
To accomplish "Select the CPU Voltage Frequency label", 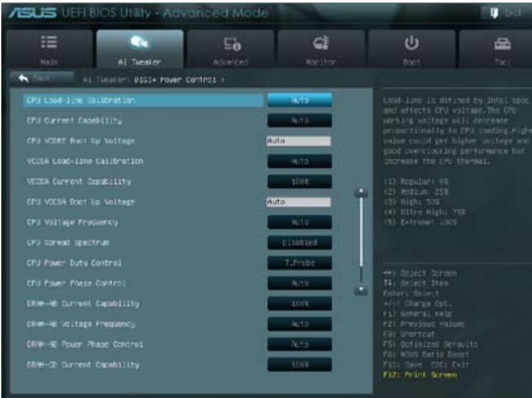I will click(x=72, y=222).
